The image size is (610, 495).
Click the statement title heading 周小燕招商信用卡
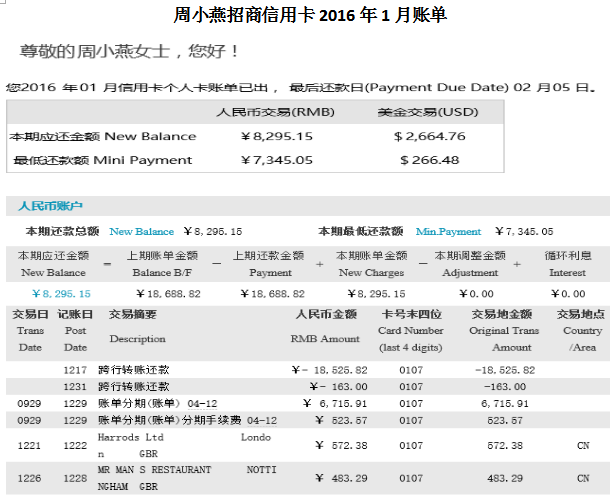(310, 15)
